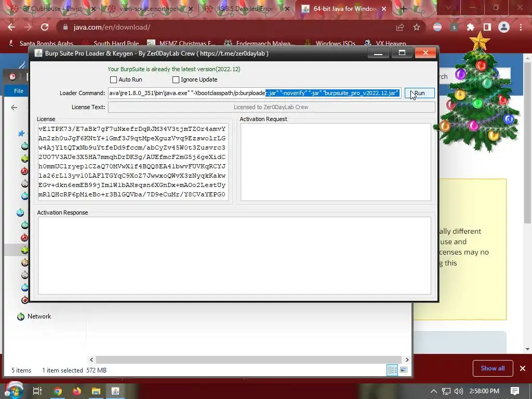Click the taskbar clock showing 2:58:00 PM
Image resolution: width=532 pixels, height=399 pixels.
pyautogui.click(x=484, y=391)
